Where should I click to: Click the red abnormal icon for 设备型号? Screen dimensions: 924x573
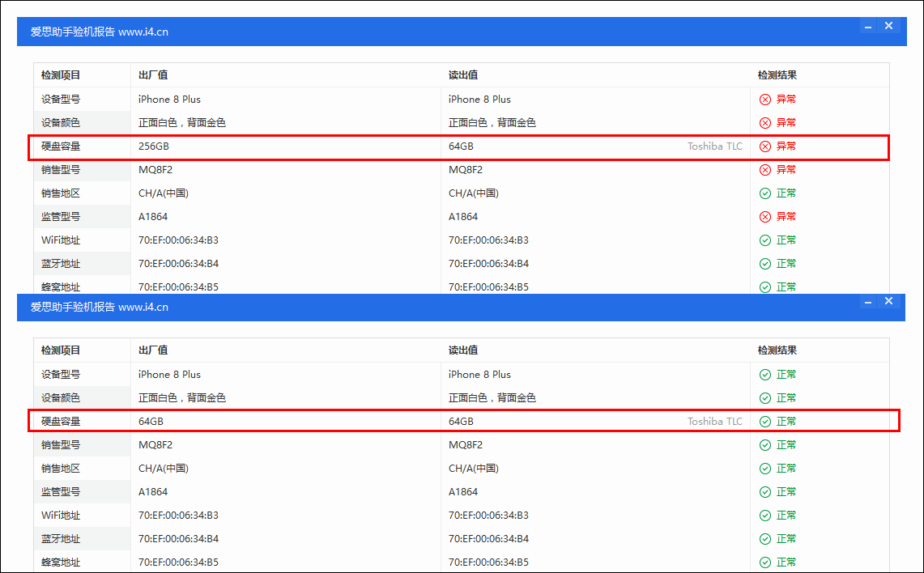coord(764,100)
